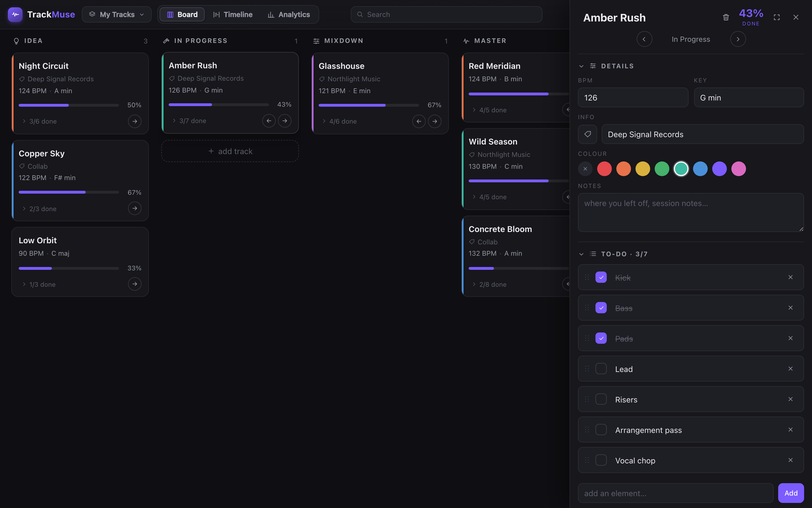Grab the drag handle of Lead item
812x508 pixels.
587,369
